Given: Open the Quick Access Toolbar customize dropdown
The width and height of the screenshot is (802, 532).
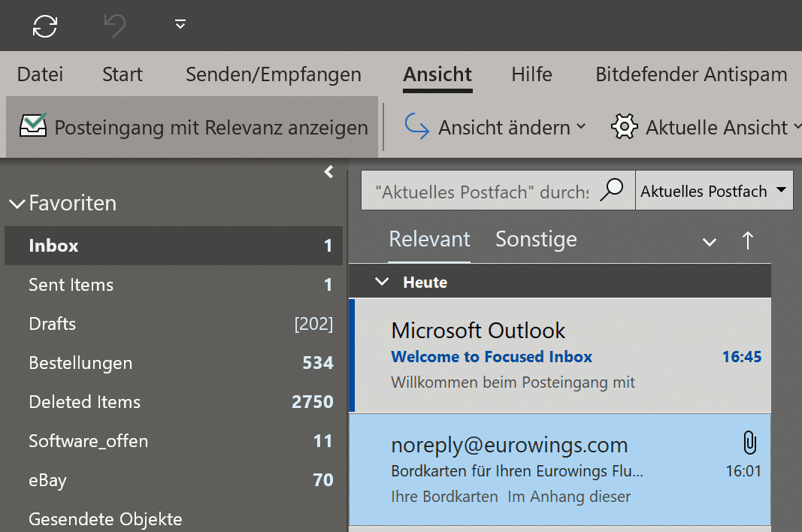Looking at the screenshot, I should pos(180,24).
